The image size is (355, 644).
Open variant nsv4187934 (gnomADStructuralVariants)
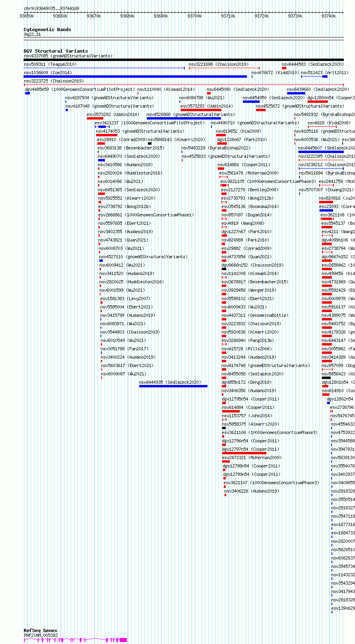point(109,98)
